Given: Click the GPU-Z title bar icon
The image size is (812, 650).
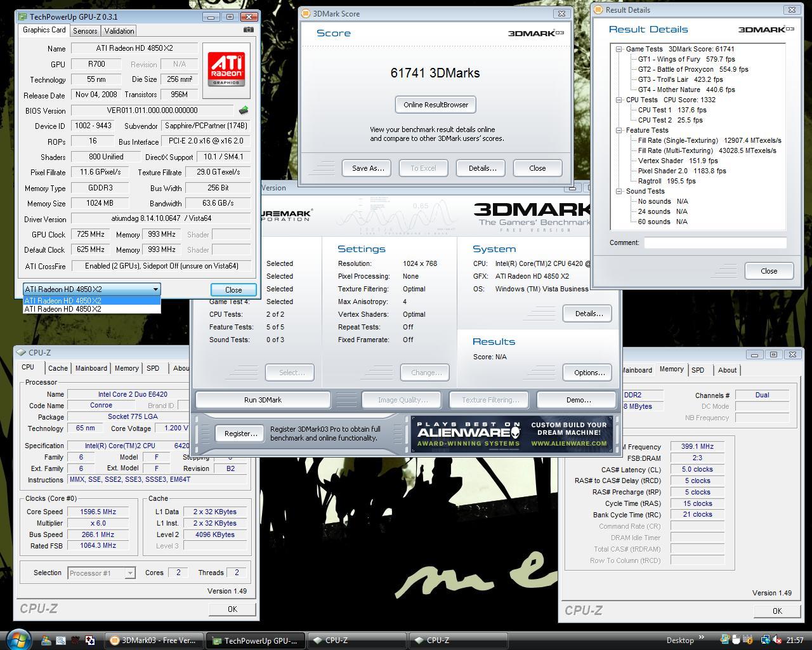Looking at the screenshot, I should 23,17.
